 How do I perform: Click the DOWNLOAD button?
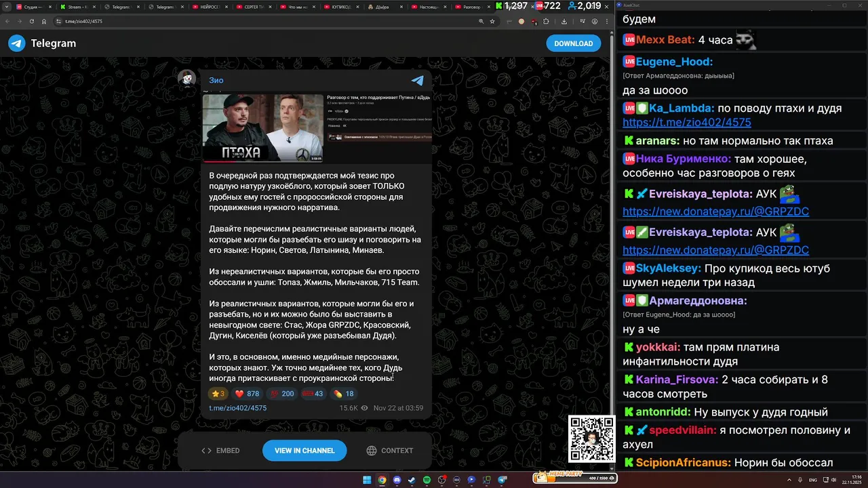(x=573, y=43)
